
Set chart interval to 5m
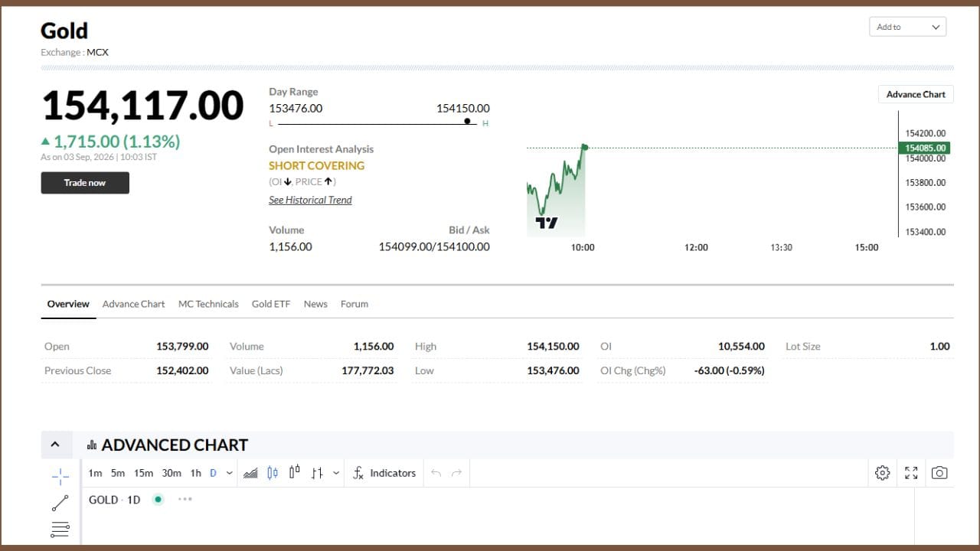118,473
